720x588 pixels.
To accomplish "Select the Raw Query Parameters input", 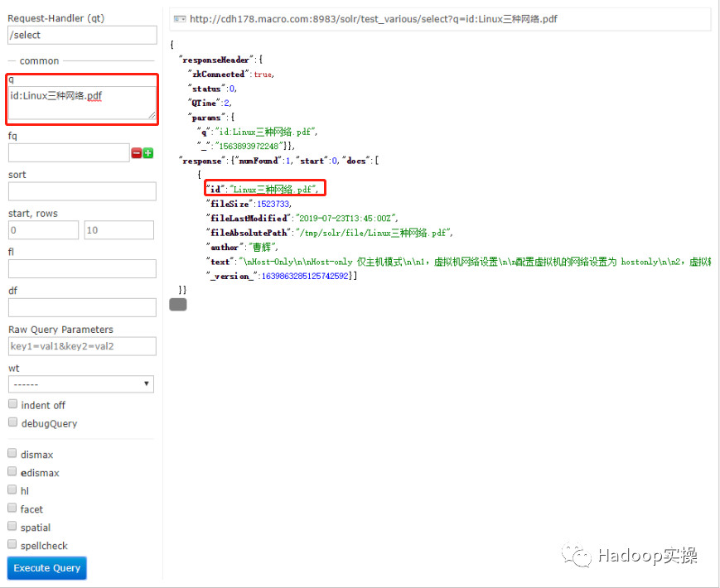I will pyautogui.click(x=81, y=346).
